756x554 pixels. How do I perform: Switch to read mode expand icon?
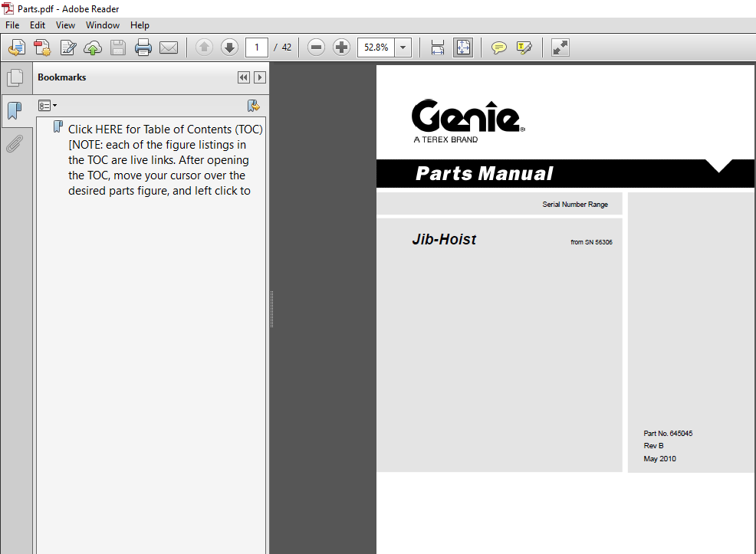pos(560,48)
